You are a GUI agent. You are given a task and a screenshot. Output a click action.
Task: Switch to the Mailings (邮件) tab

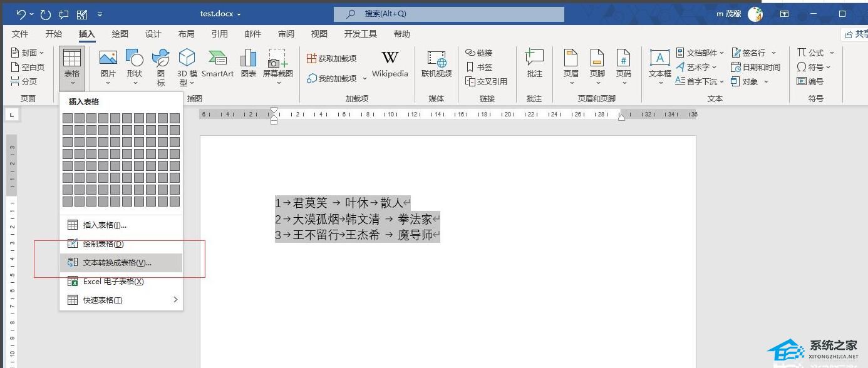click(252, 34)
